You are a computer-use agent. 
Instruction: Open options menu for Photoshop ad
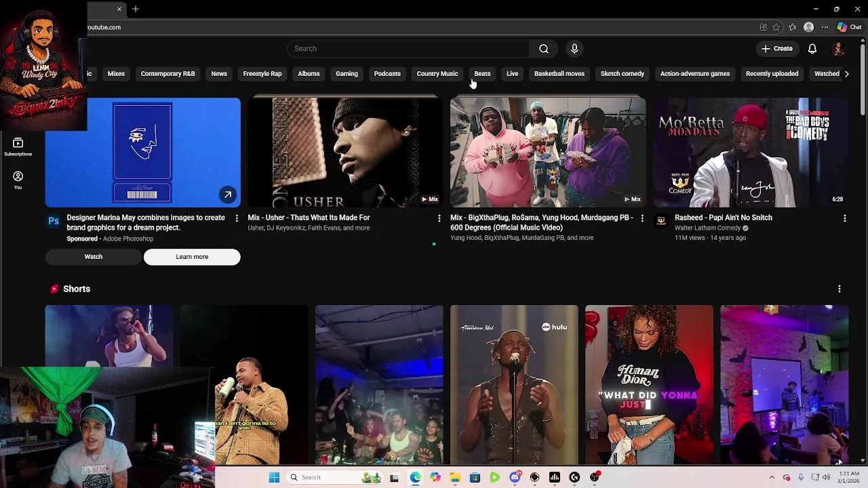[236, 218]
